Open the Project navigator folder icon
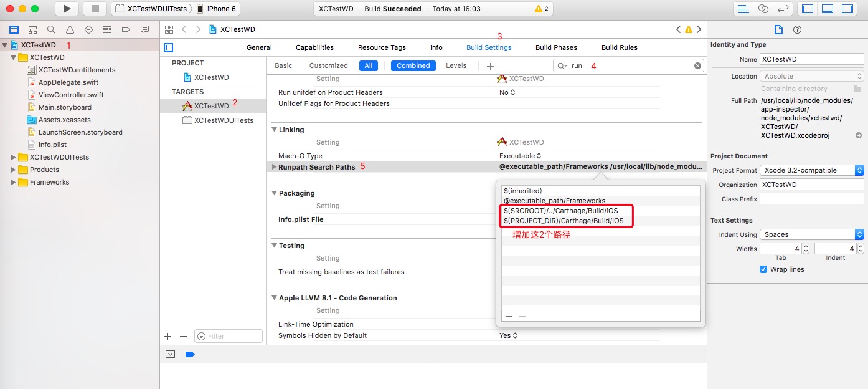Screen dimensions: 868x389 (14, 29)
